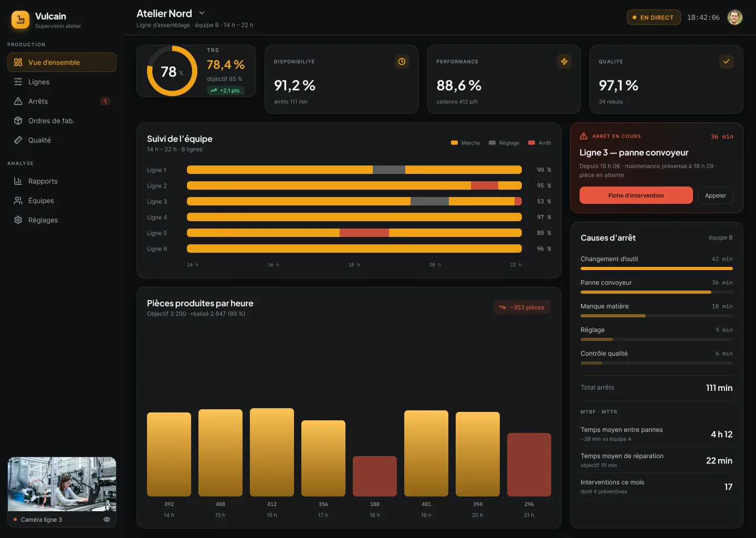Click the Vulcain factory logo icon
This screenshot has height=538, width=756.
[x=20, y=20]
